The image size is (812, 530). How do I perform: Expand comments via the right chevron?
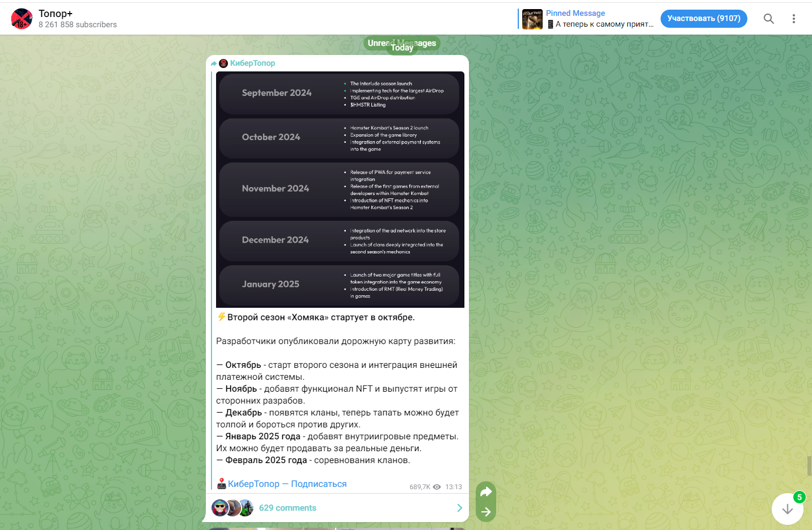(x=459, y=508)
